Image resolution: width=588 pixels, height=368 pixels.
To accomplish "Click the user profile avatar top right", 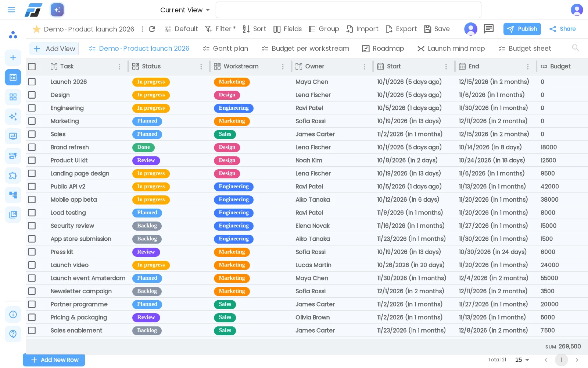I will pyautogui.click(x=577, y=10).
